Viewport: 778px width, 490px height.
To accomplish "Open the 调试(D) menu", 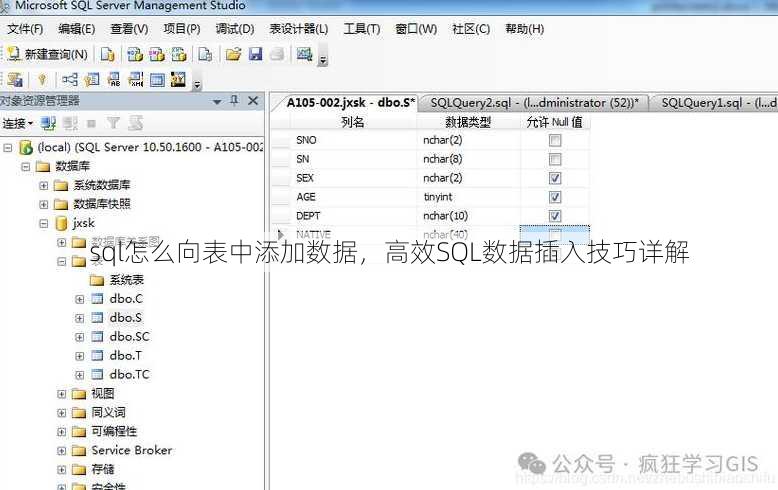I will click(235, 29).
